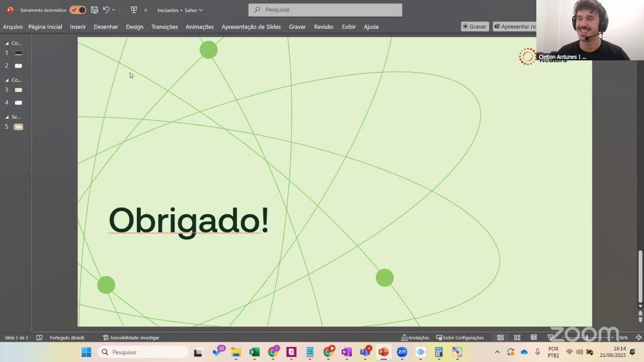Open Snipping Tool from taskbar

pyautogui.click(x=457, y=352)
